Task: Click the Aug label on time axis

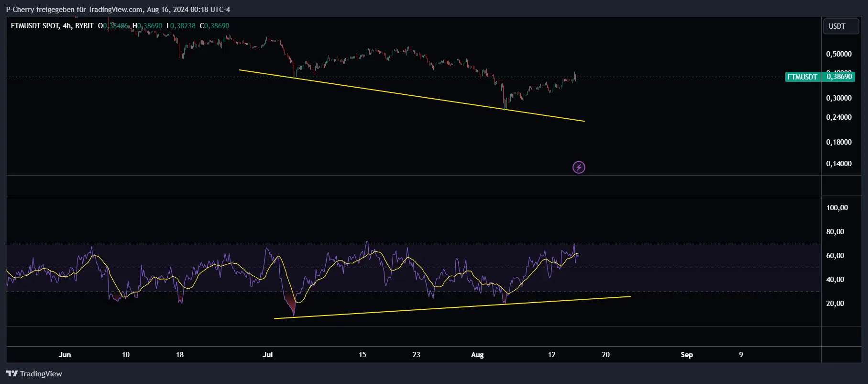Action: (x=477, y=355)
